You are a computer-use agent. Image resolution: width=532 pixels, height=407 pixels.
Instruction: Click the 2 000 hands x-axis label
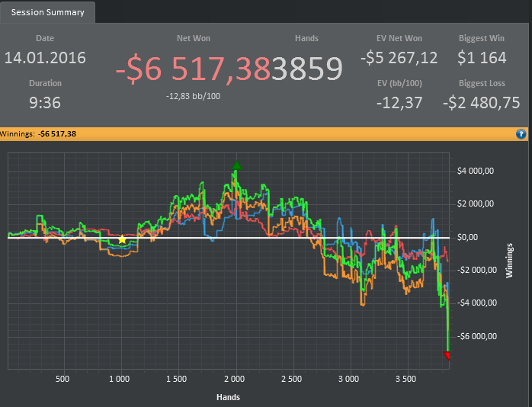click(234, 379)
